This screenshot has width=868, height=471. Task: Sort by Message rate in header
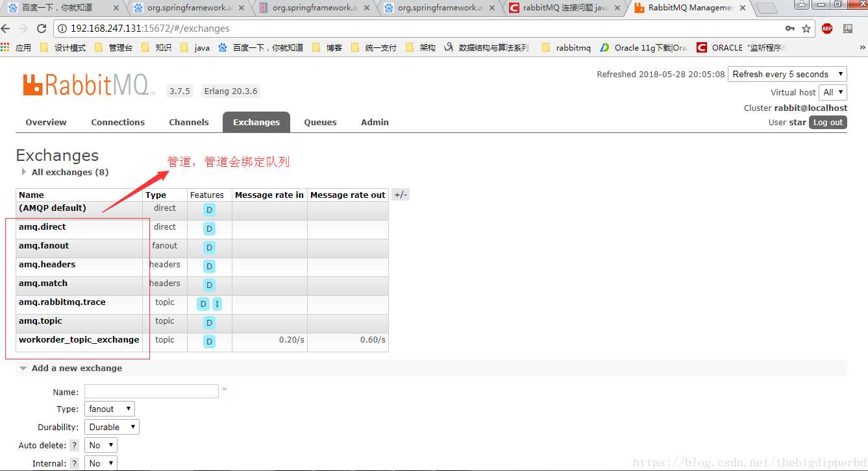pos(269,195)
